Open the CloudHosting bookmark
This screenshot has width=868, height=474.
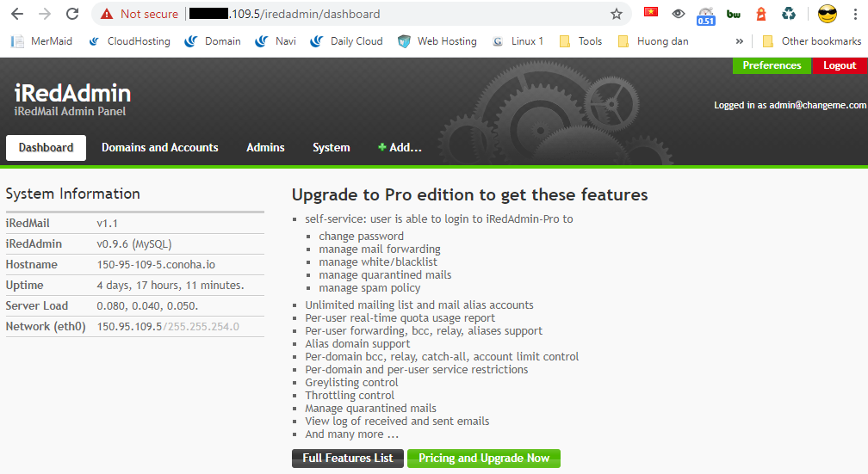click(129, 41)
